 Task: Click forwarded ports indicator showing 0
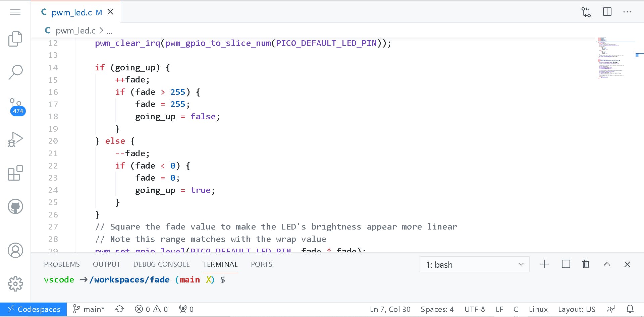tap(186, 309)
